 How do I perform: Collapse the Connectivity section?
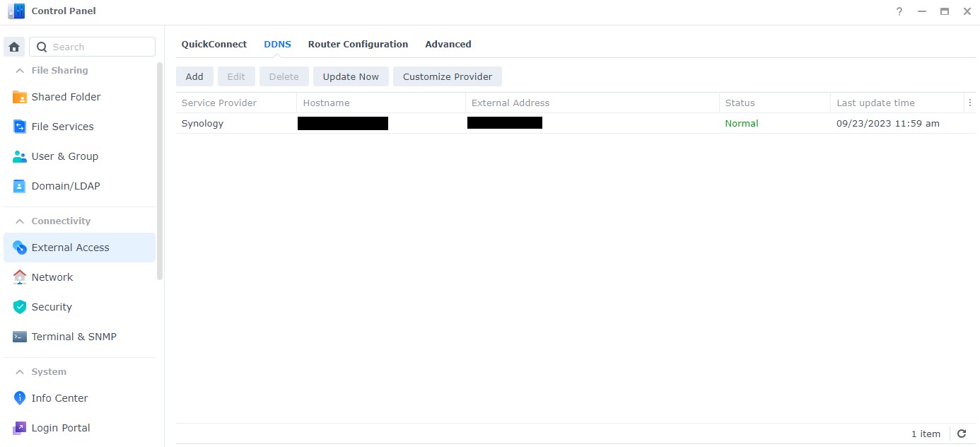pos(18,221)
